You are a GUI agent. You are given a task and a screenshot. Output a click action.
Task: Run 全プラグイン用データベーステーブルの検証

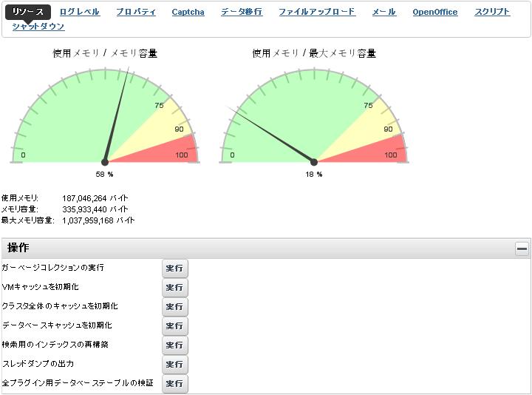point(174,383)
